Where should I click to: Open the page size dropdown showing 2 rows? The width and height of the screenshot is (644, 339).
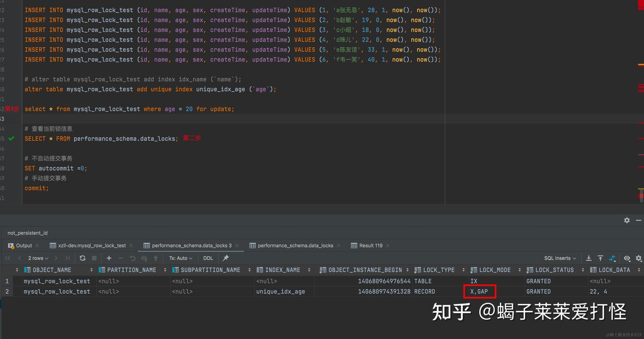[x=38, y=258]
